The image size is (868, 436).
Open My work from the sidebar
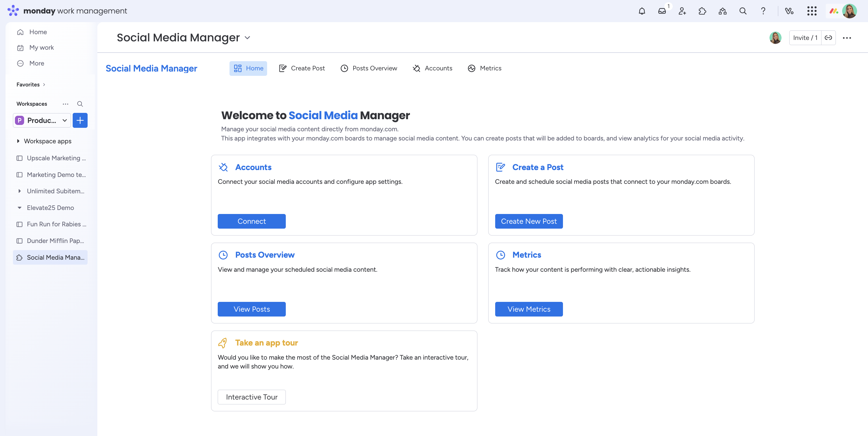[x=41, y=47]
